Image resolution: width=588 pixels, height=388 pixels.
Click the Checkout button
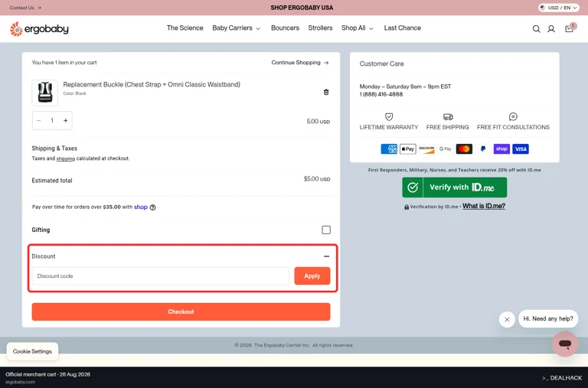tap(181, 312)
